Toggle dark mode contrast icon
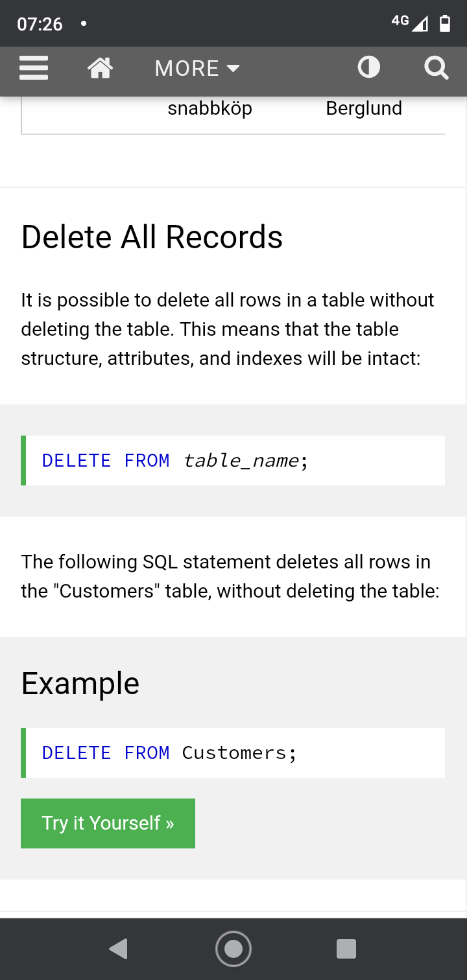Screen dimensions: 467x980 pos(369,67)
